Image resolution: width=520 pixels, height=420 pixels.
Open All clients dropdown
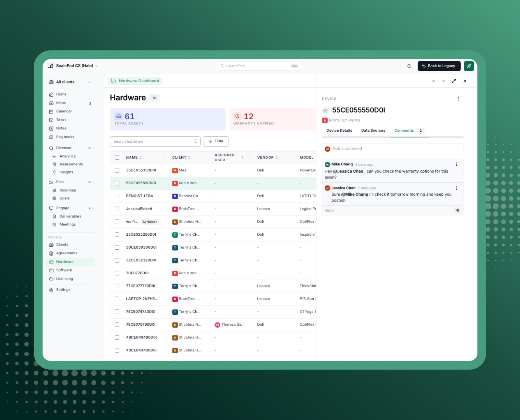pos(70,82)
